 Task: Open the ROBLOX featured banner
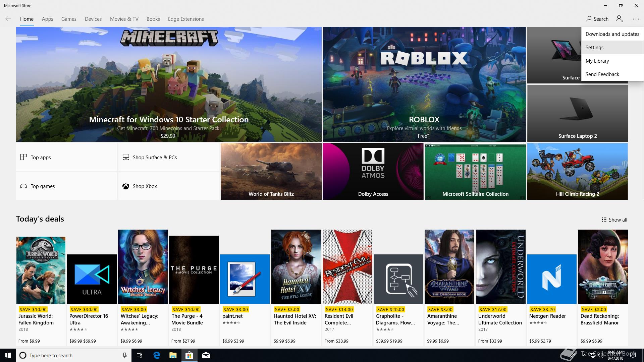click(x=424, y=84)
